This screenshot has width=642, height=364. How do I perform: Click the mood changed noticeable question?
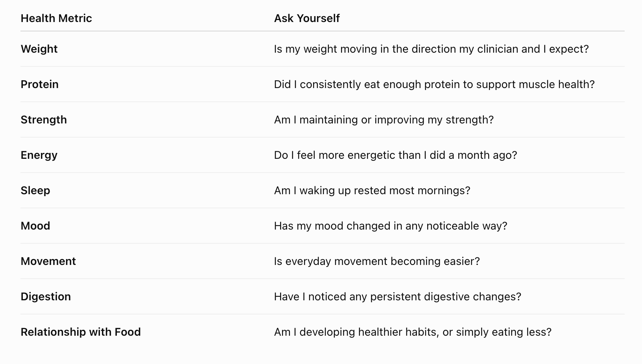391,226
